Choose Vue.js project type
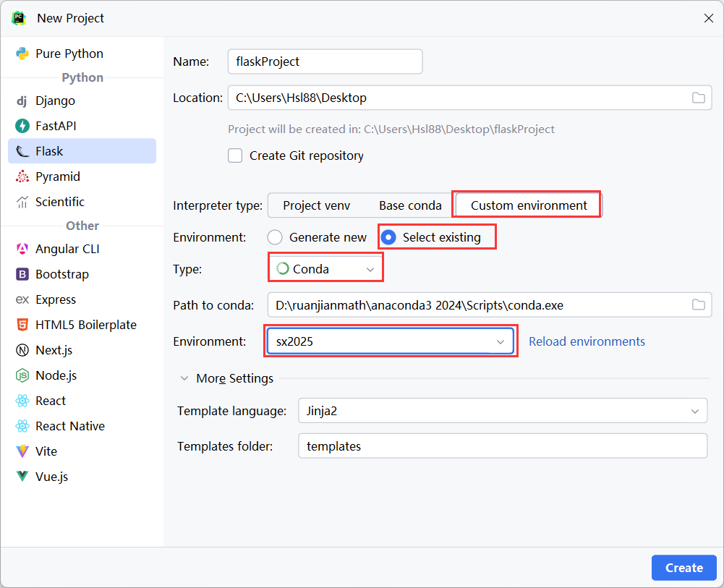Viewport: 724px width, 588px height. 82,477
